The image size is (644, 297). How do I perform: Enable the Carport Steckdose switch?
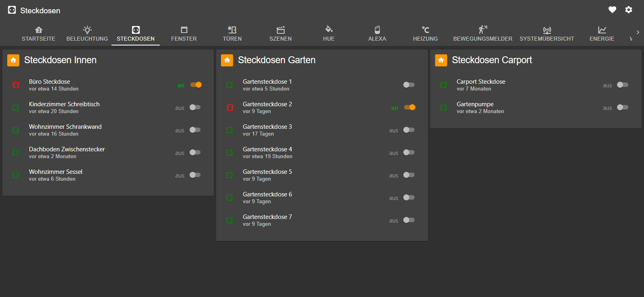[x=623, y=85]
